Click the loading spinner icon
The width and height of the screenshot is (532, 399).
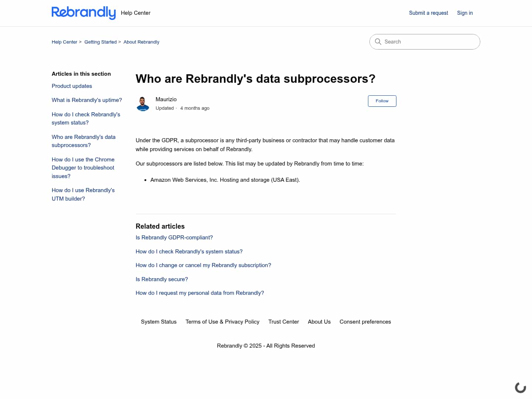520,388
